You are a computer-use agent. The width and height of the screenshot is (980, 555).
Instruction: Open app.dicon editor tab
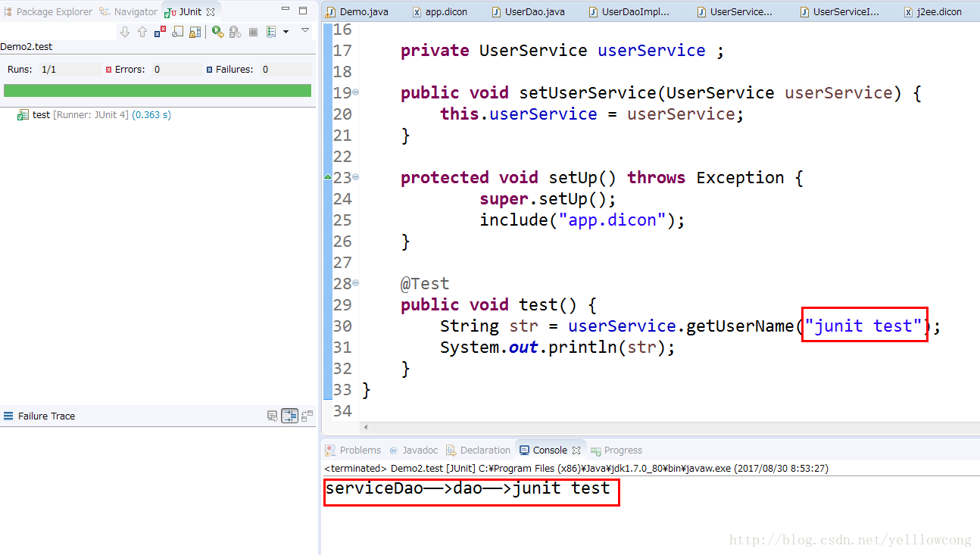pyautogui.click(x=440, y=12)
